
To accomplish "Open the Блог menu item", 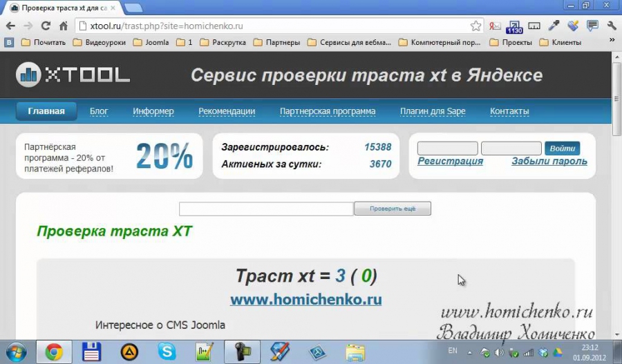I will [x=99, y=111].
